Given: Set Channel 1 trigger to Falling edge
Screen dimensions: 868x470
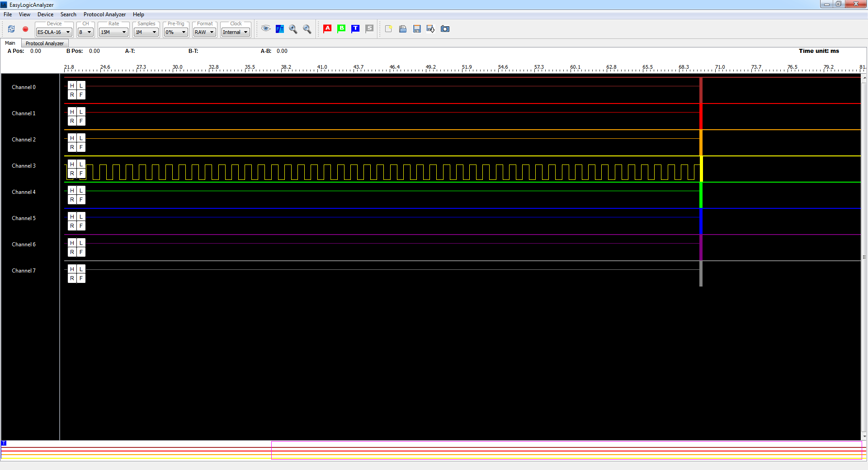Looking at the screenshot, I should (81, 121).
